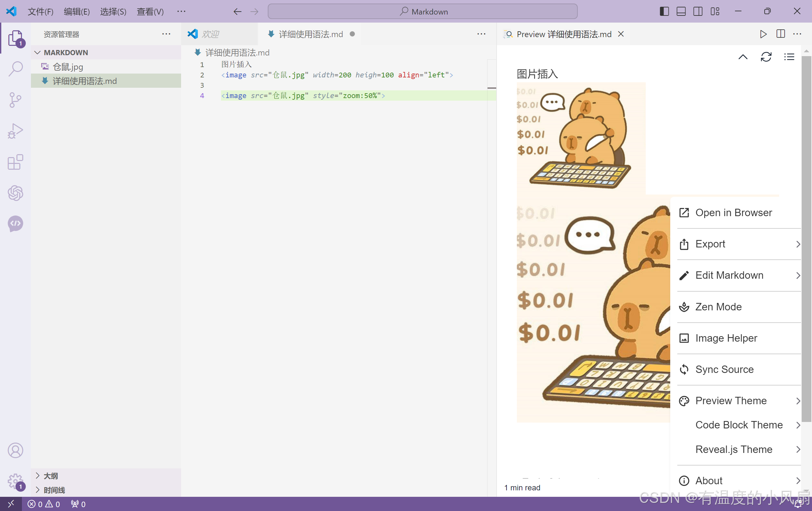Toggle the secondary side bar layout
812x511 pixels.
tap(698, 12)
